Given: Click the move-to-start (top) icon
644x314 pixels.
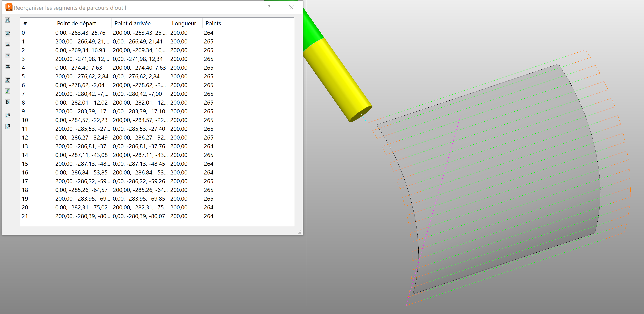Looking at the screenshot, I should tap(8, 33).
